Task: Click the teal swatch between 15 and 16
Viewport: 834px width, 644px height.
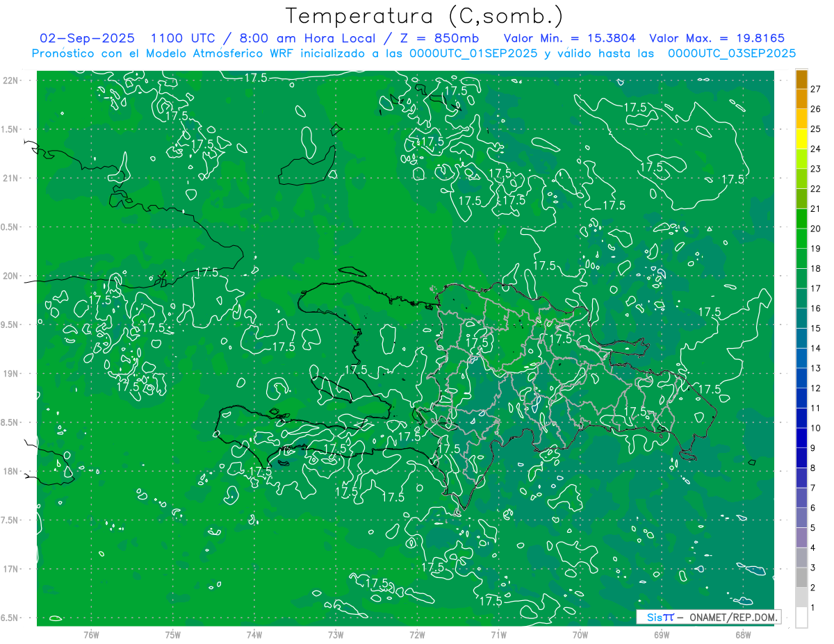Action: pos(801,318)
